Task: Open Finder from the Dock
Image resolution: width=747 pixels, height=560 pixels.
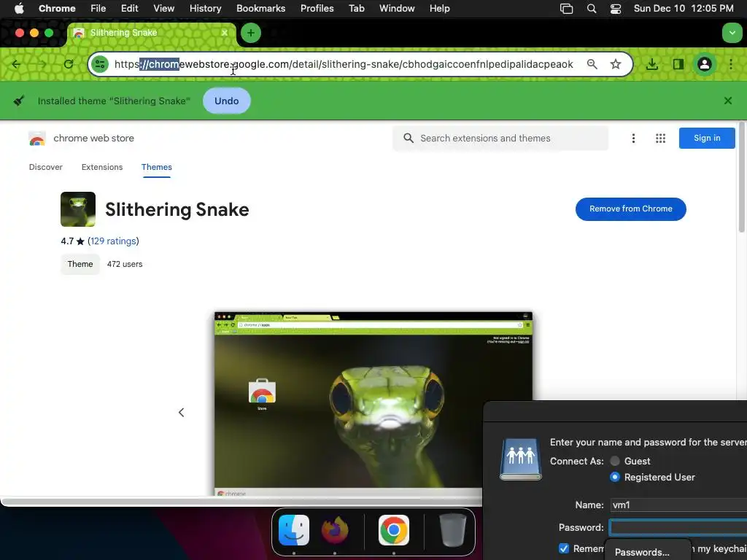Action: click(x=294, y=530)
